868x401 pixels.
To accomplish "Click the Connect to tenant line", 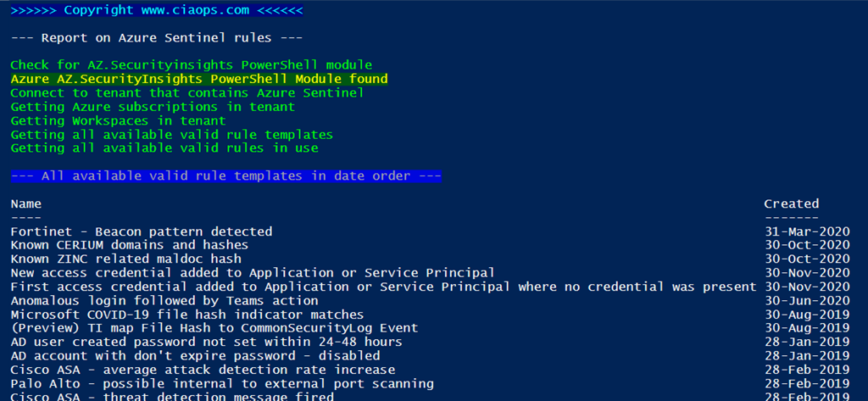I will coord(187,93).
